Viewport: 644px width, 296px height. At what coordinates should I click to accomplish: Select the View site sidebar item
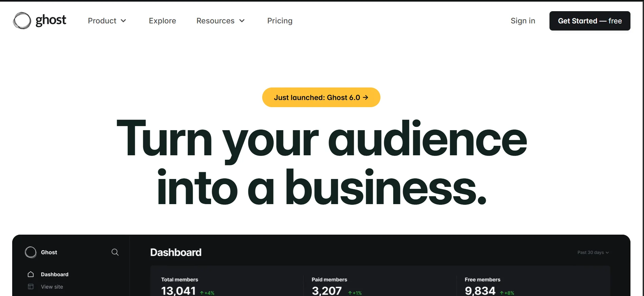[x=52, y=287]
